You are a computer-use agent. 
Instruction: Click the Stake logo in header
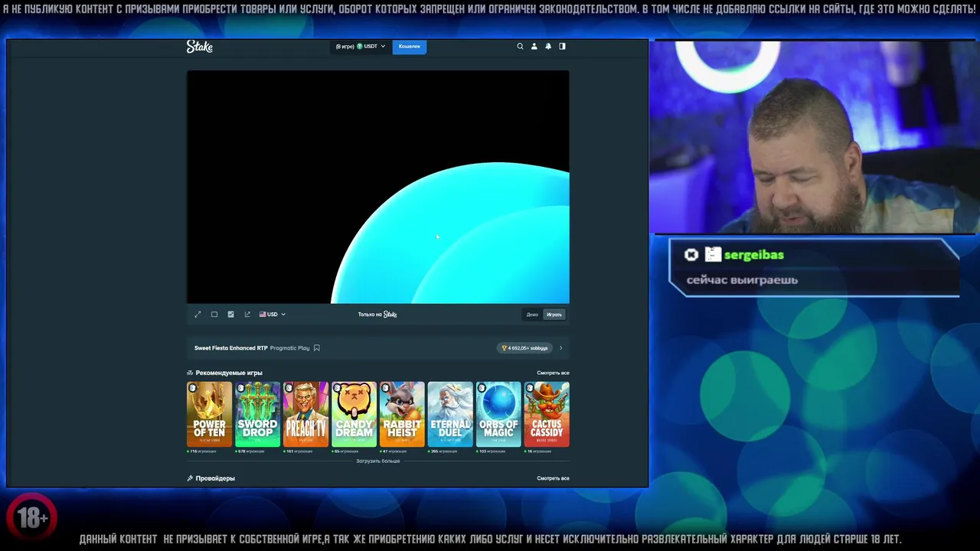pyautogui.click(x=200, y=47)
